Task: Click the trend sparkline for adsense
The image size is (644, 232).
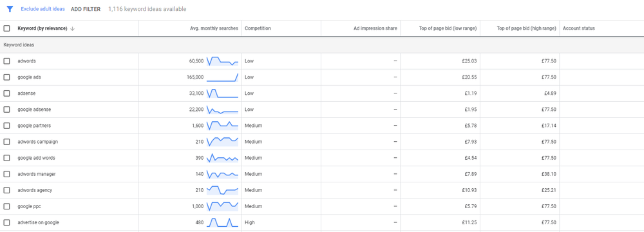Action: pyautogui.click(x=222, y=93)
